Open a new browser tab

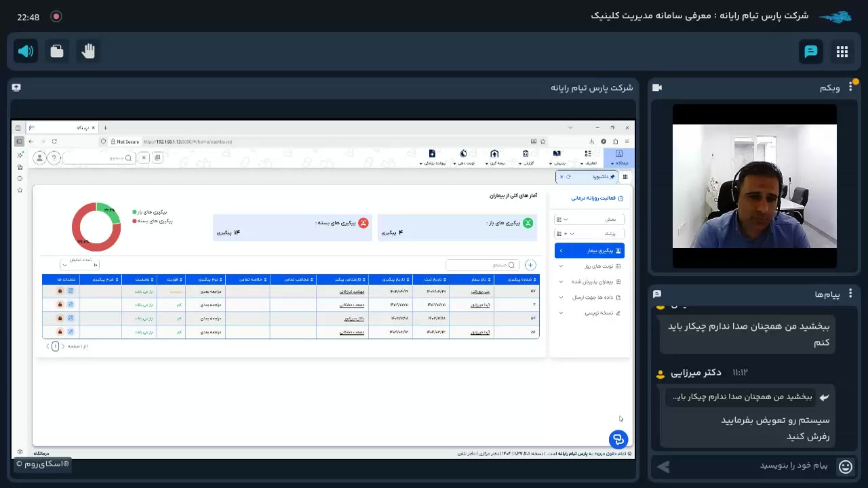tap(105, 127)
